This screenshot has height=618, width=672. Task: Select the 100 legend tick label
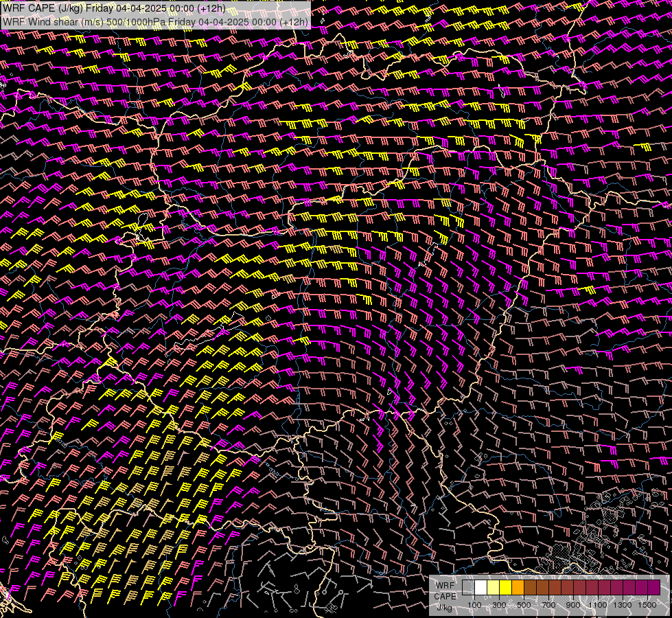click(474, 605)
